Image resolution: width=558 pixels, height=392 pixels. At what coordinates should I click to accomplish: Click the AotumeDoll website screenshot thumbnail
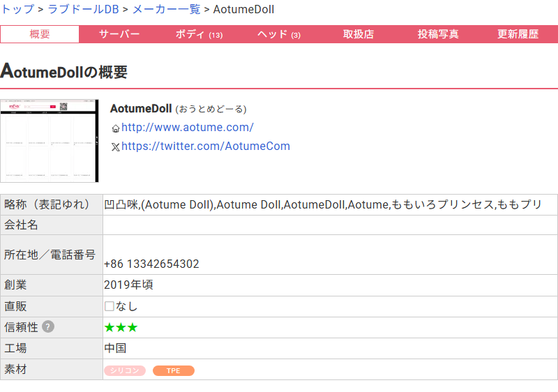(50, 141)
